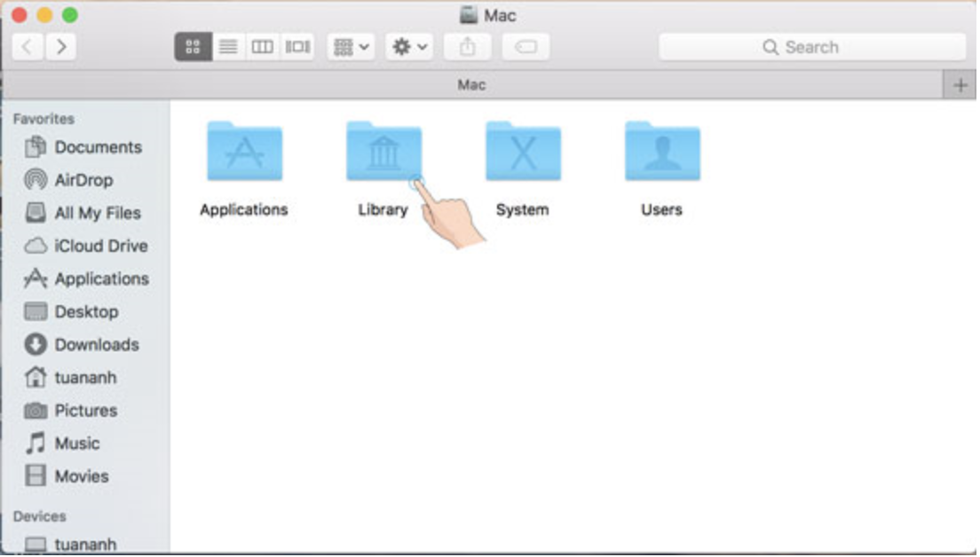Open Documents in the sidebar
This screenshot has height=557, width=980.
85,147
